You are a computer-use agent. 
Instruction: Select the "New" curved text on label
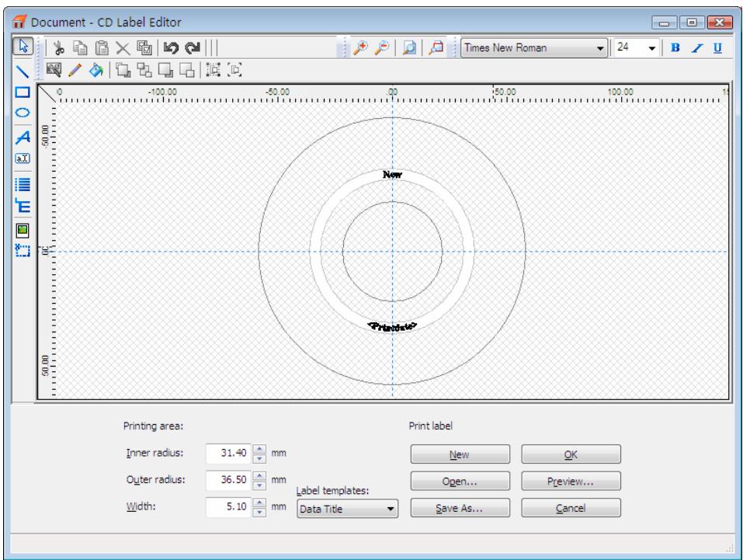(x=392, y=175)
